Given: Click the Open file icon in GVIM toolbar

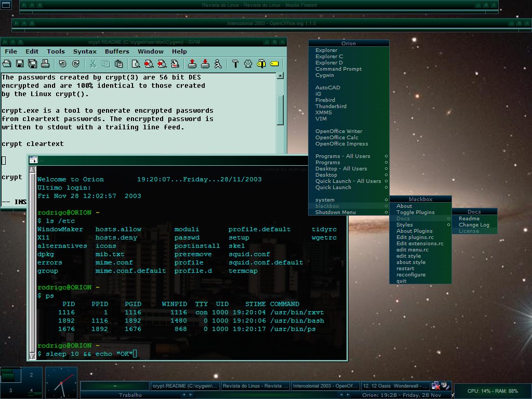Looking at the screenshot, I should (x=7, y=64).
